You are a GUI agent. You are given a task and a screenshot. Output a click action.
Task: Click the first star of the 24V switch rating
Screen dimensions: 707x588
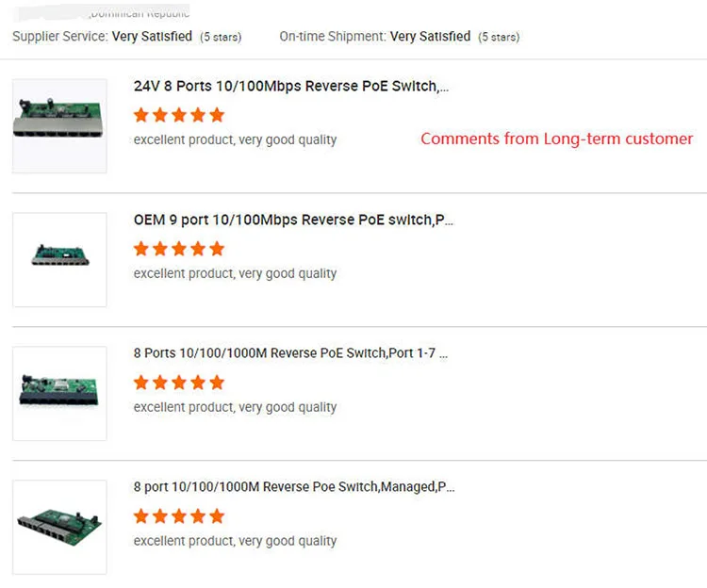(x=141, y=115)
